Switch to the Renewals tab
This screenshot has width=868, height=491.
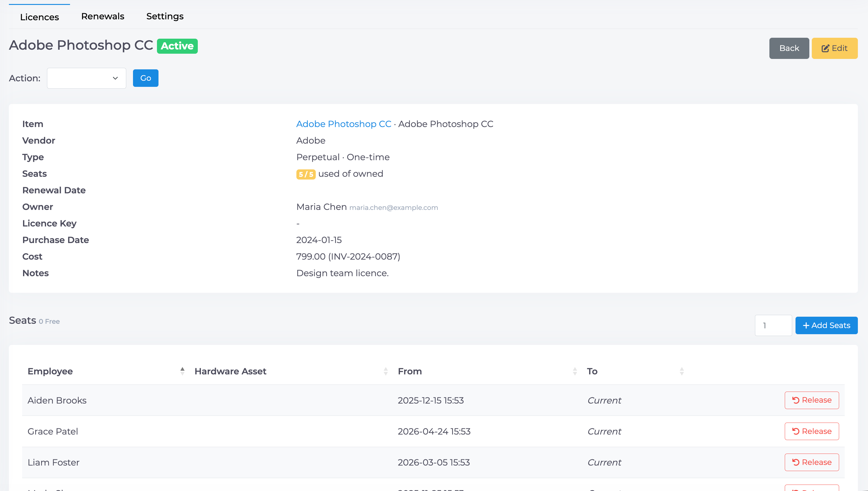(103, 16)
